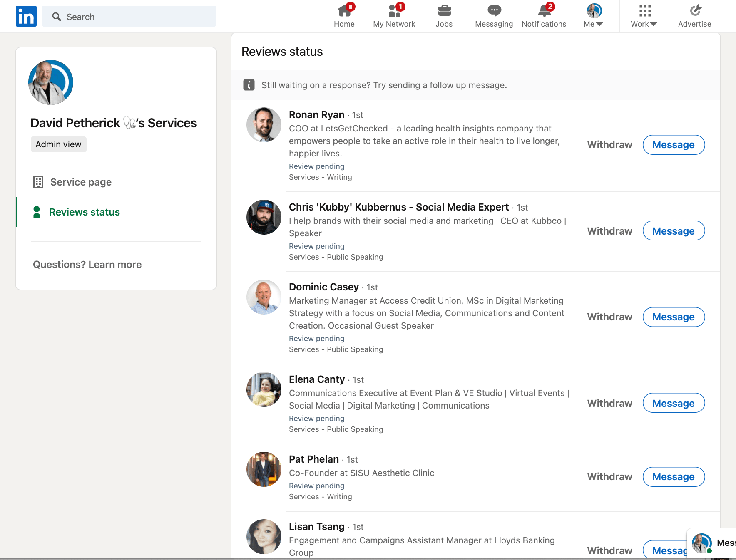Click Service page building icon

click(x=38, y=182)
